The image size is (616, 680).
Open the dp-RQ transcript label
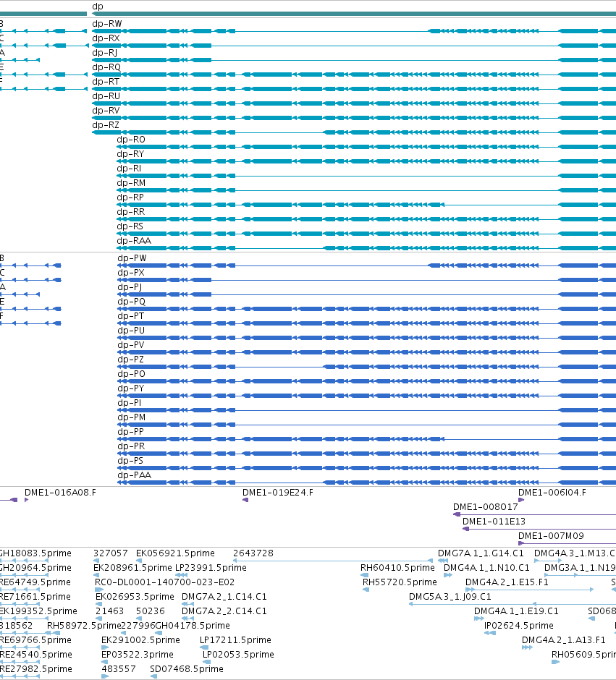click(x=106, y=67)
